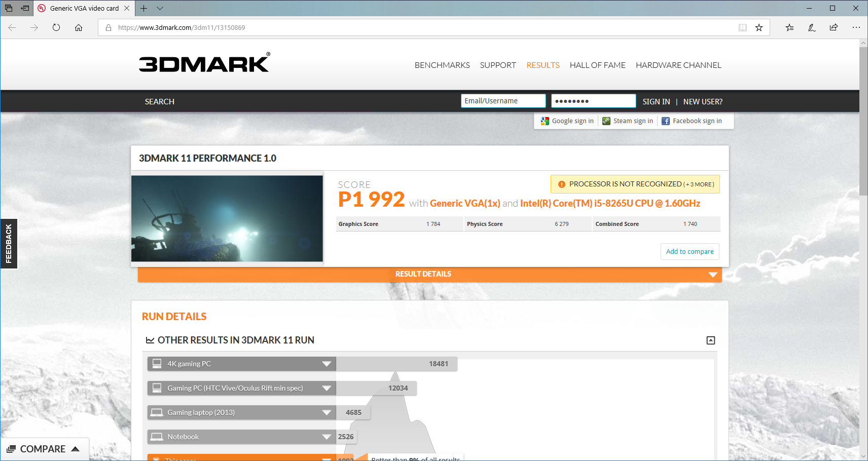Open the RESULTS menu item
The height and width of the screenshot is (461, 868).
[543, 65]
